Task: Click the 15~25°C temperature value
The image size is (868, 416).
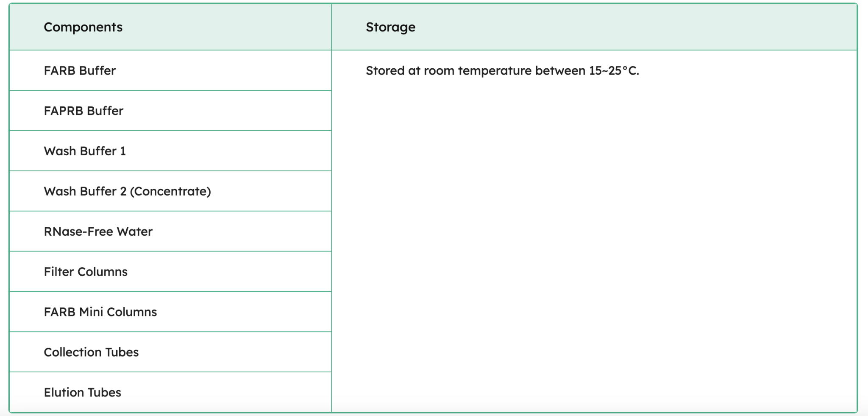Action: (x=613, y=70)
